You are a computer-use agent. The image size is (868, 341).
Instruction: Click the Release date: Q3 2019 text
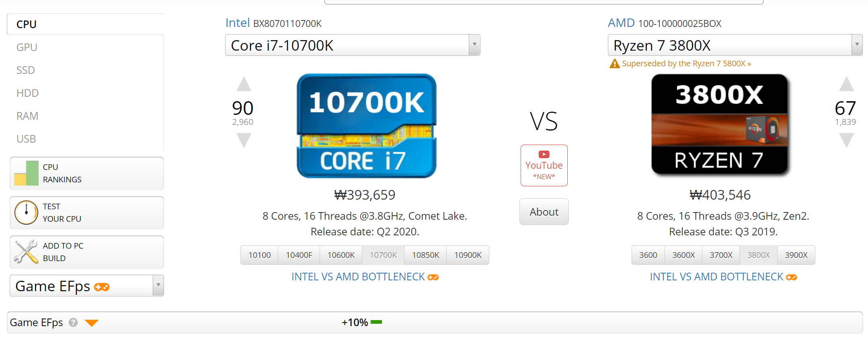tap(723, 232)
